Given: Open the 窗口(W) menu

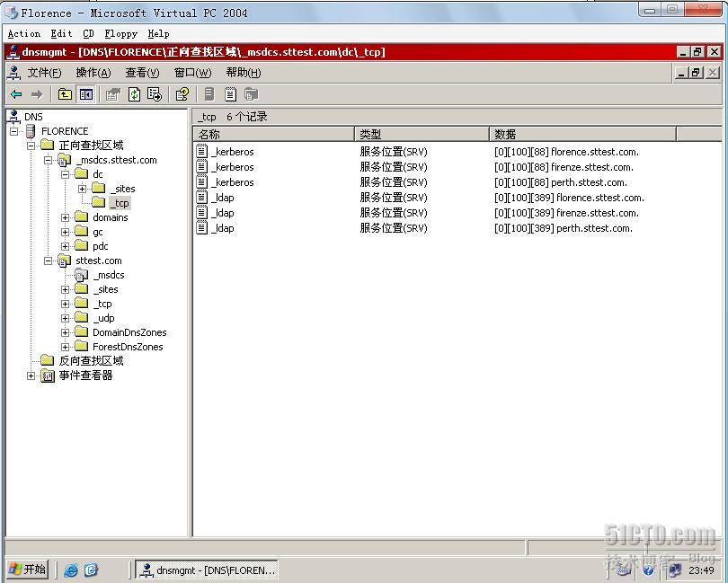Looking at the screenshot, I should pos(192,73).
